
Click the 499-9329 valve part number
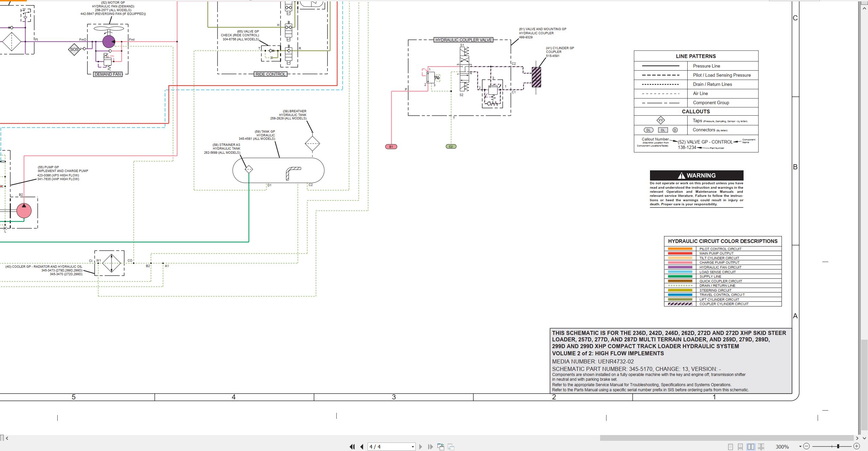pyautogui.click(x=526, y=37)
